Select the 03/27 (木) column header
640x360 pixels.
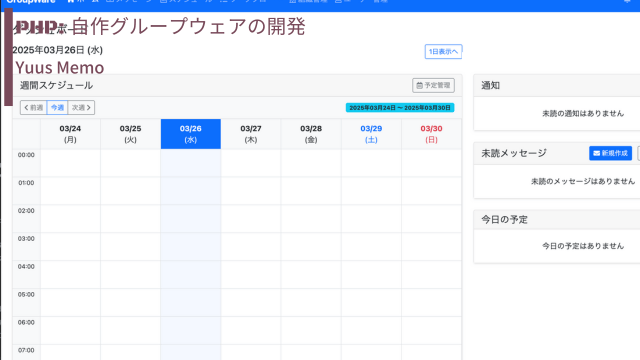coord(251,134)
